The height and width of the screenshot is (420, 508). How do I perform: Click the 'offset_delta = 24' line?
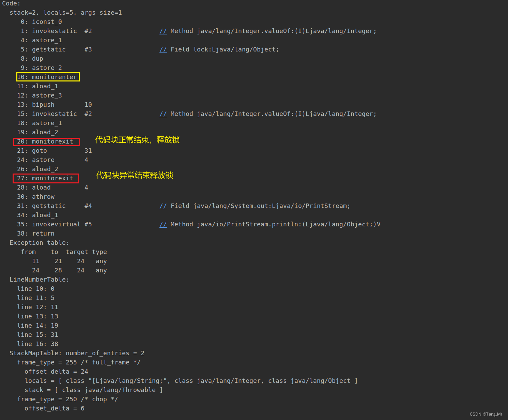tap(56, 372)
